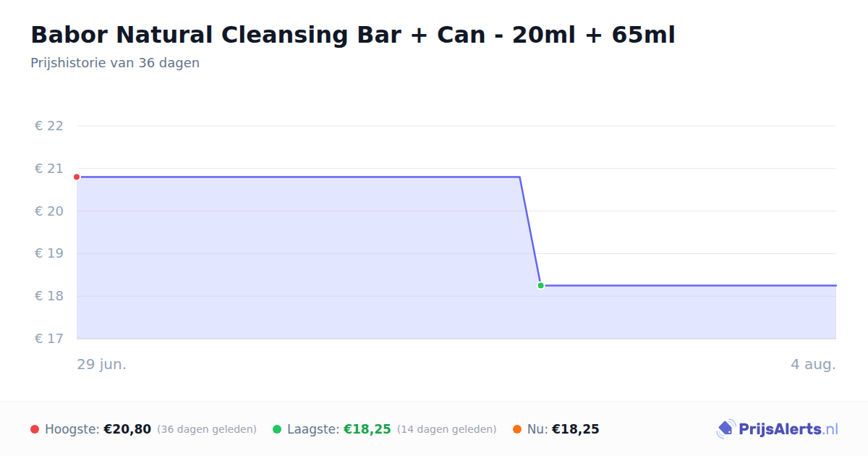Click the € 20 axis label

pyautogui.click(x=49, y=211)
